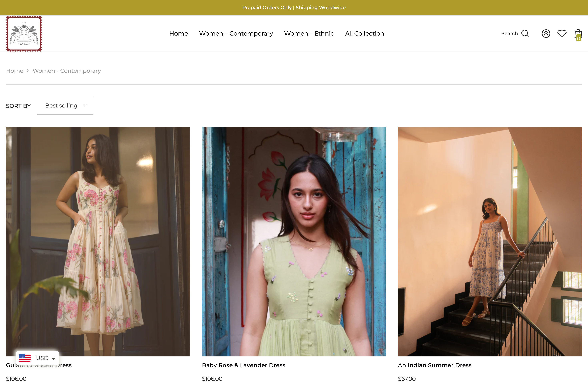Open the wishlist heart icon
Screen dimensions: 588x382
click(x=562, y=34)
